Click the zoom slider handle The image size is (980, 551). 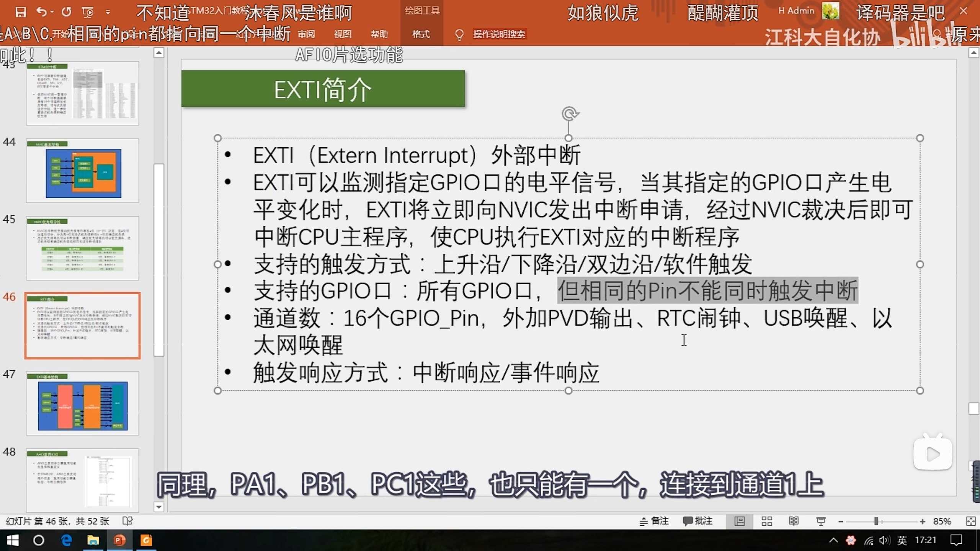(x=876, y=521)
